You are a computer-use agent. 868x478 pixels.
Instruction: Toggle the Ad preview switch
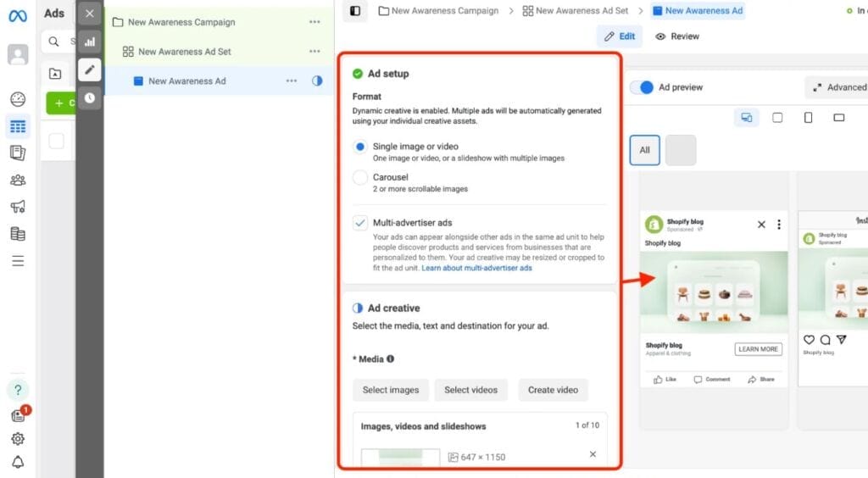click(x=643, y=87)
